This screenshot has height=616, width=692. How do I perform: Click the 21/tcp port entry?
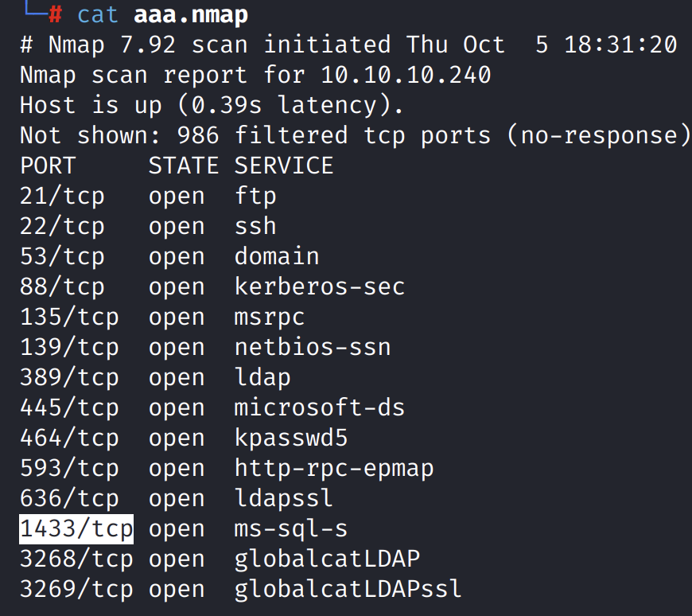pyautogui.click(x=62, y=197)
